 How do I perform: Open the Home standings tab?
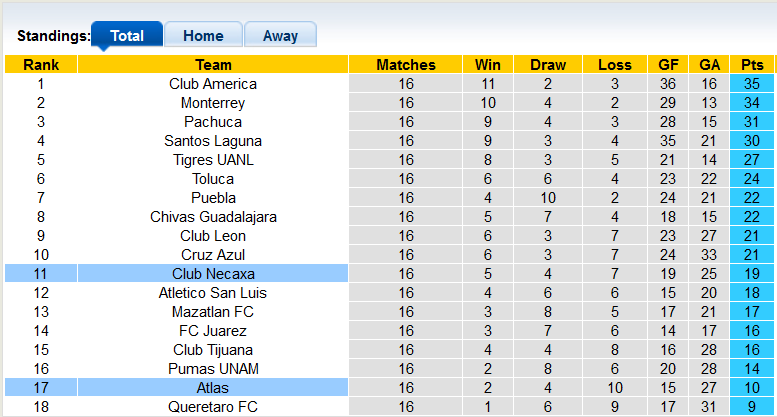click(x=203, y=36)
